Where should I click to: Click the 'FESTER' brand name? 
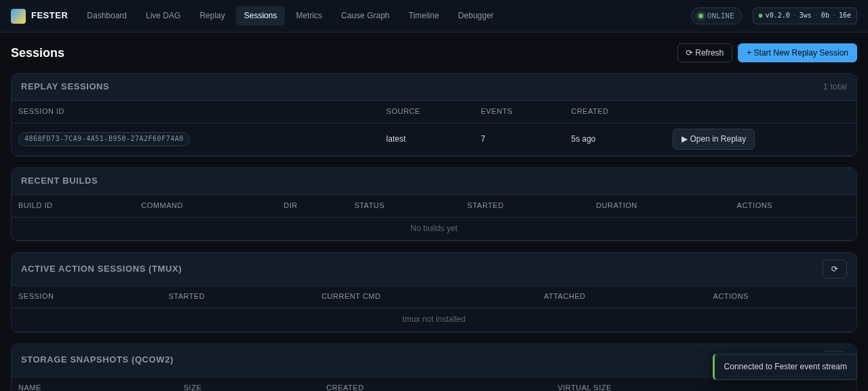click(50, 16)
